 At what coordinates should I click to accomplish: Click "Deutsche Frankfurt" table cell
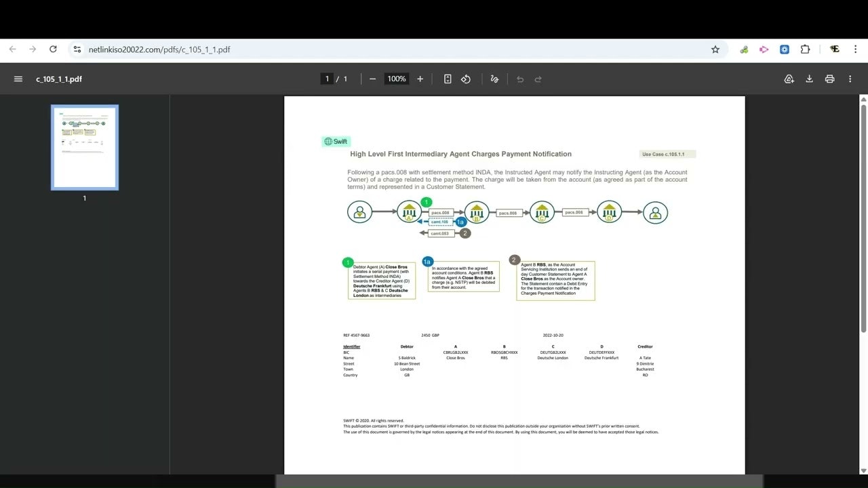click(x=601, y=358)
